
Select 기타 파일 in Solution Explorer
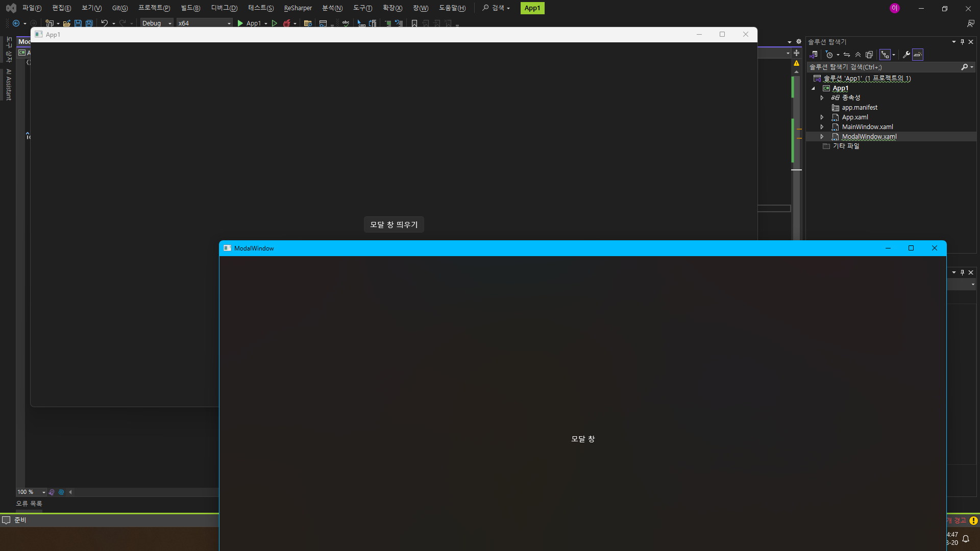(846, 146)
